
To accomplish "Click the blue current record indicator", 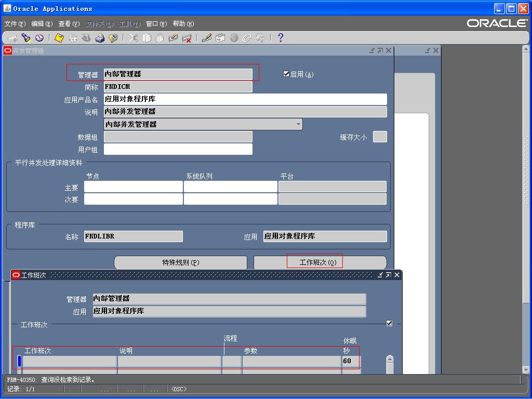I will [19, 361].
